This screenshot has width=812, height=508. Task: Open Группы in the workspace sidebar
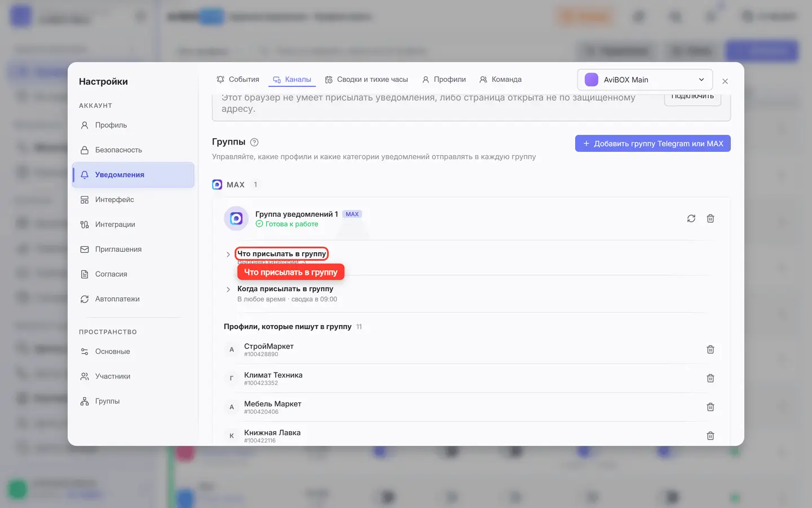133,401
